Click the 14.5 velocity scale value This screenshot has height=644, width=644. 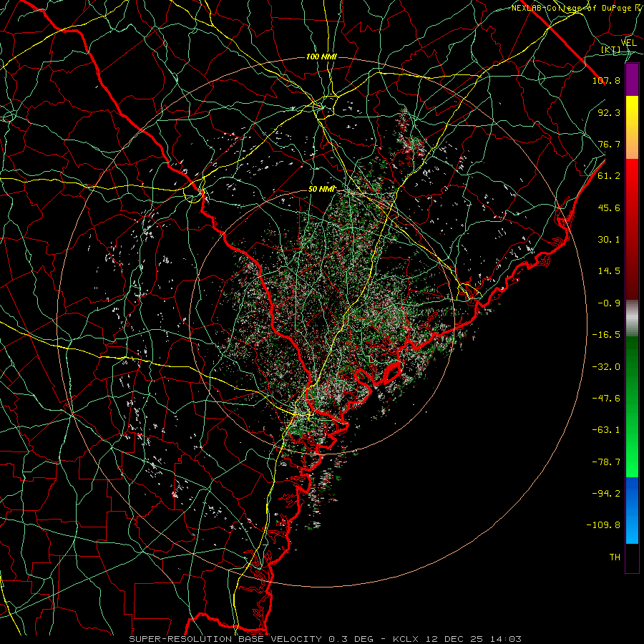click(609, 271)
